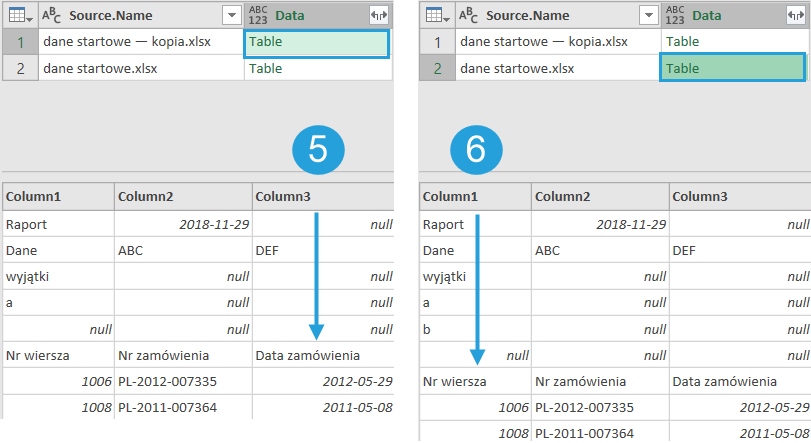Image resolution: width=811 pixels, height=443 pixels.
Task: Expand the Data column in left panel
Action: (x=378, y=15)
